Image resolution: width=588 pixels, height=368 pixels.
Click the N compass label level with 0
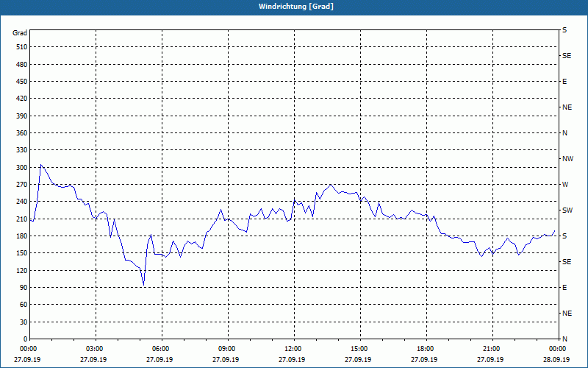coord(564,339)
